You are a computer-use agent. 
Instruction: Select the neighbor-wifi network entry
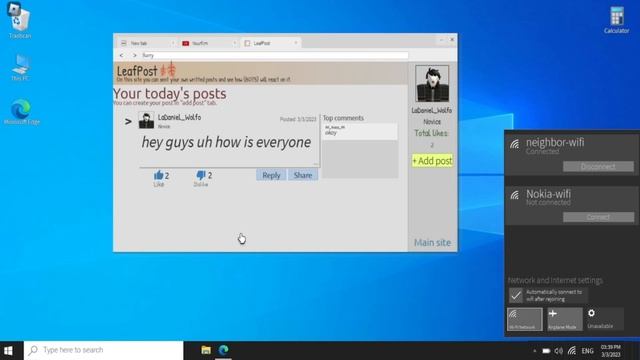571,154
